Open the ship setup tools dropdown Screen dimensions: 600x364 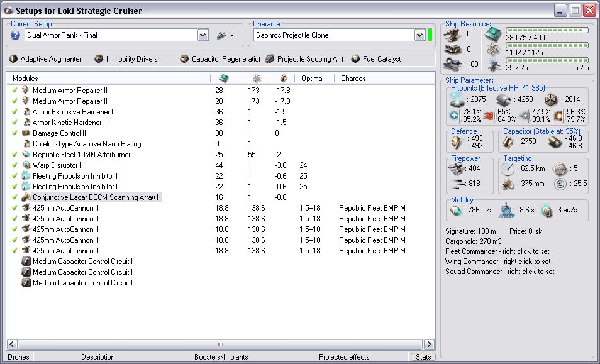point(225,36)
